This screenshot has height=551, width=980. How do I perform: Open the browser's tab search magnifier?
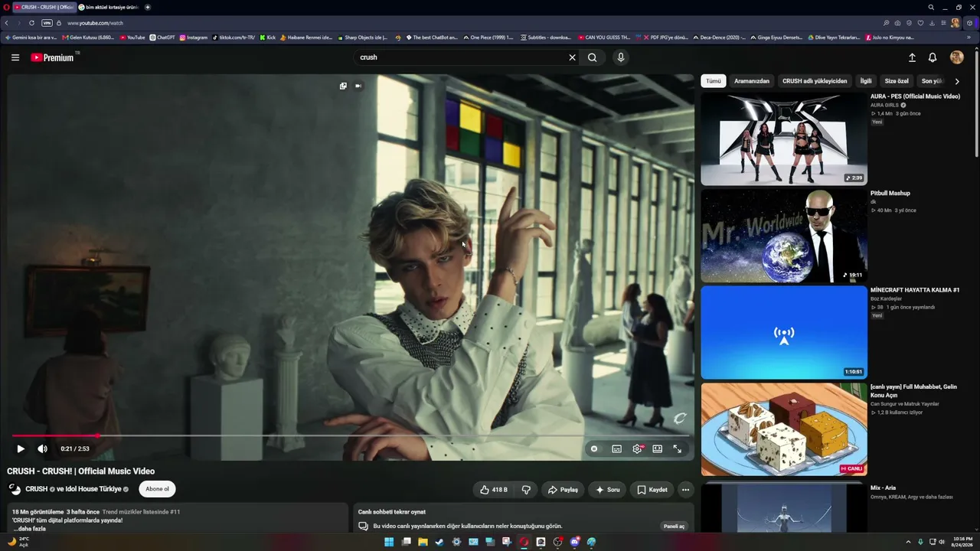(931, 7)
